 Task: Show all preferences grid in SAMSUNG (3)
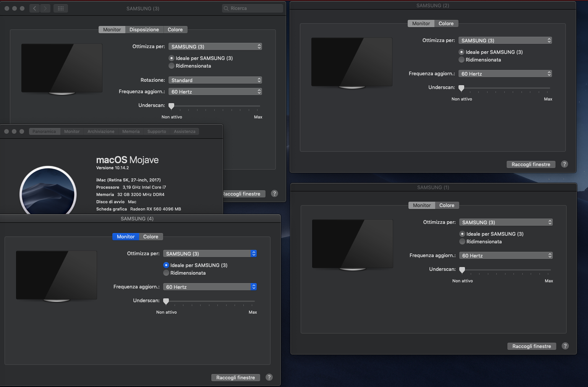point(61,8)
